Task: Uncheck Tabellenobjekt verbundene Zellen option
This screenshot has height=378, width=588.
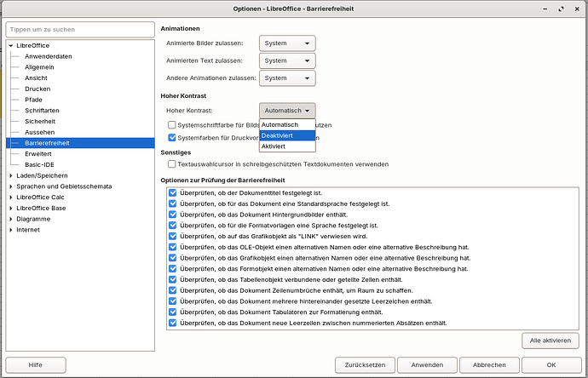Action: 172,279
